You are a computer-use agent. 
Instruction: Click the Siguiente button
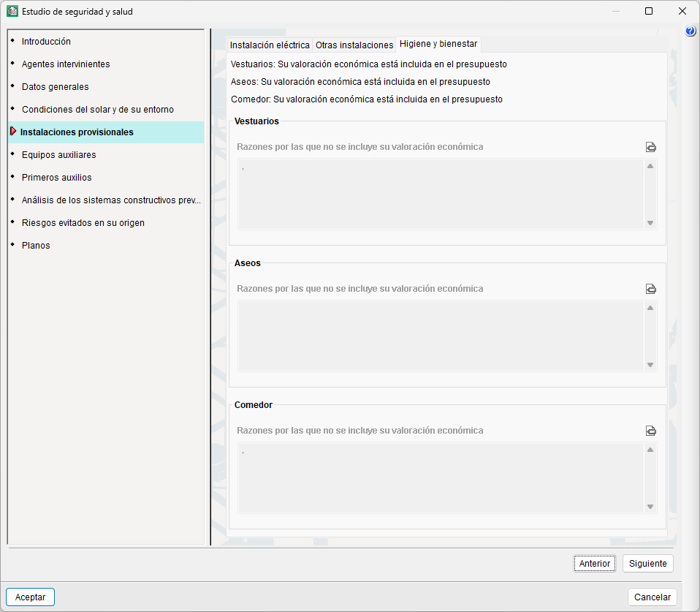click(x=648, y=564)
